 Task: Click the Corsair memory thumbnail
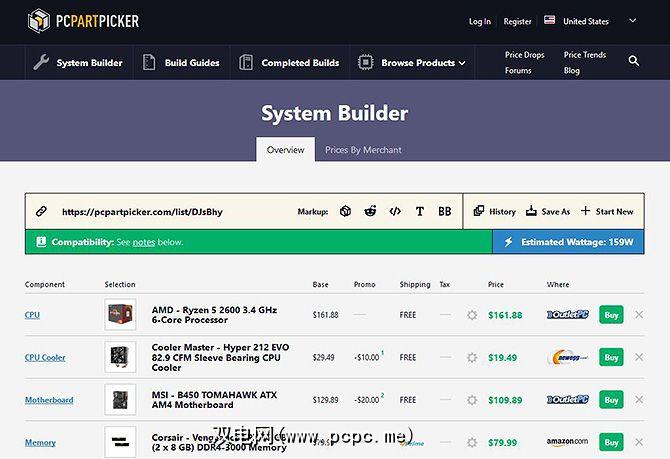(120, 442)
